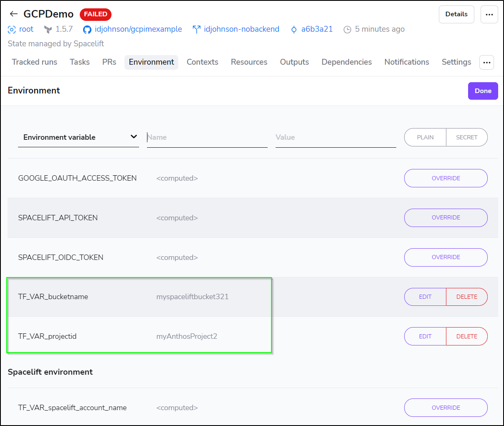Click the root space icon
Image resolution: width=504 pixels, height=426 pixels.
12,29
